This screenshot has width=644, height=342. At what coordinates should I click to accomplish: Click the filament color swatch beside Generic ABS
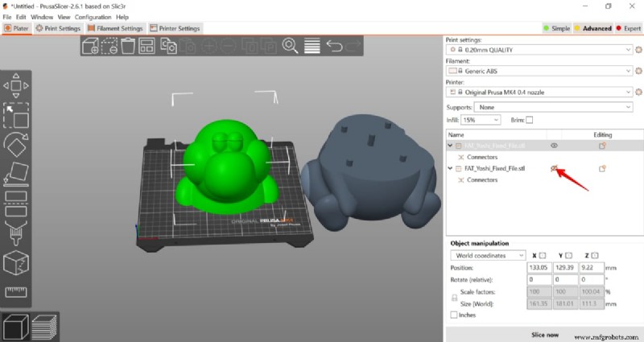[x=452, y=71]
